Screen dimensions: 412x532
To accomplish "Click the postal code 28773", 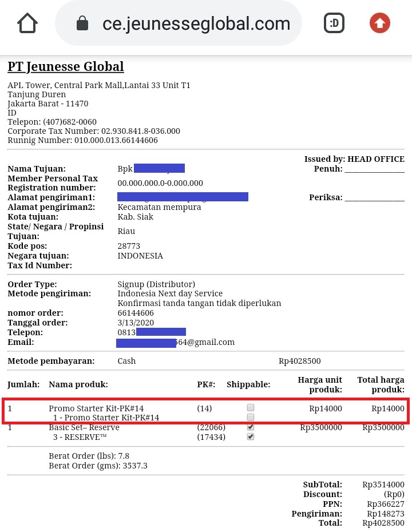I will pyautogui.click(x=129, y=246).
